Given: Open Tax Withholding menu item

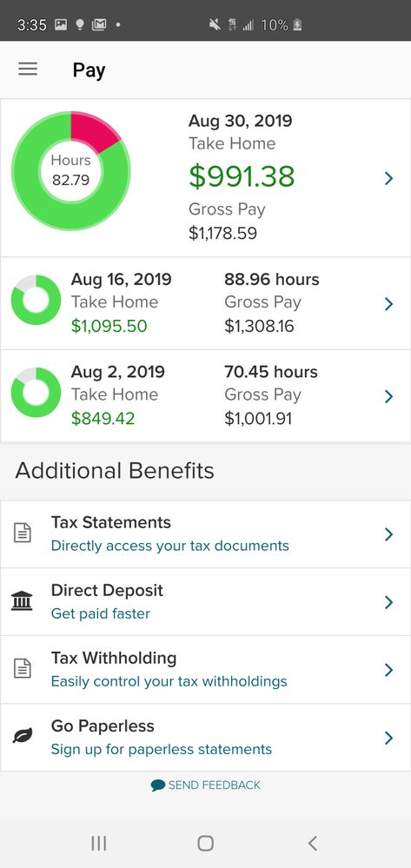Looking at the screenshot, I should 205,670.
